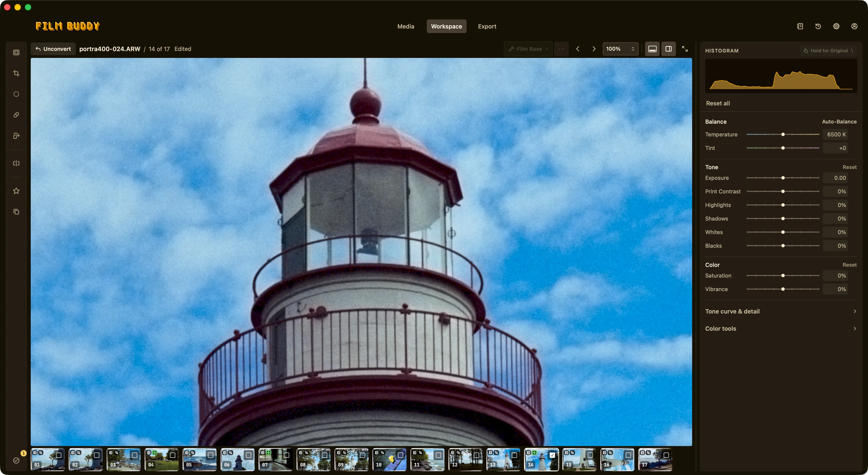The width and height of the screenshot is (868, 475).
Task: Uncheck the selection box on thumbnail 14
Action: click(x=552, y=455)
